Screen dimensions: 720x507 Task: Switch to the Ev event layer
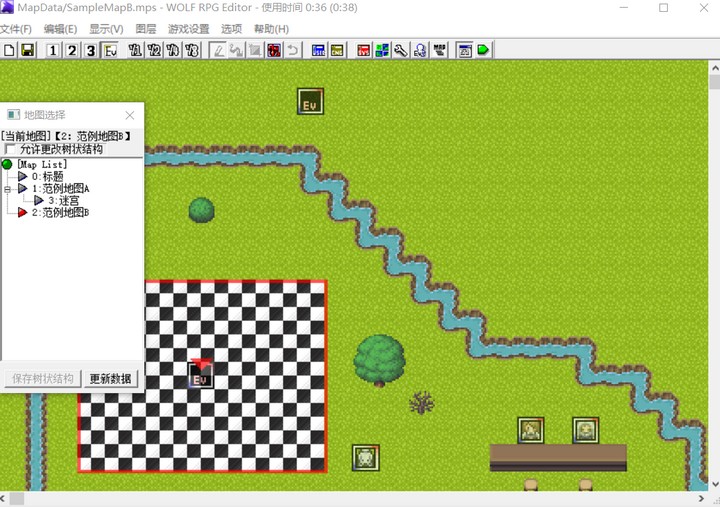click(110, 50)
